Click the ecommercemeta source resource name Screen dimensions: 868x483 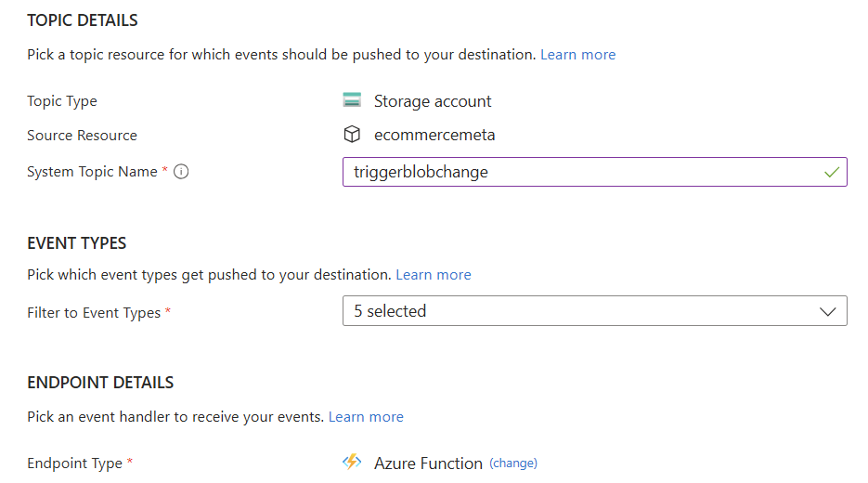pos(434,135)
